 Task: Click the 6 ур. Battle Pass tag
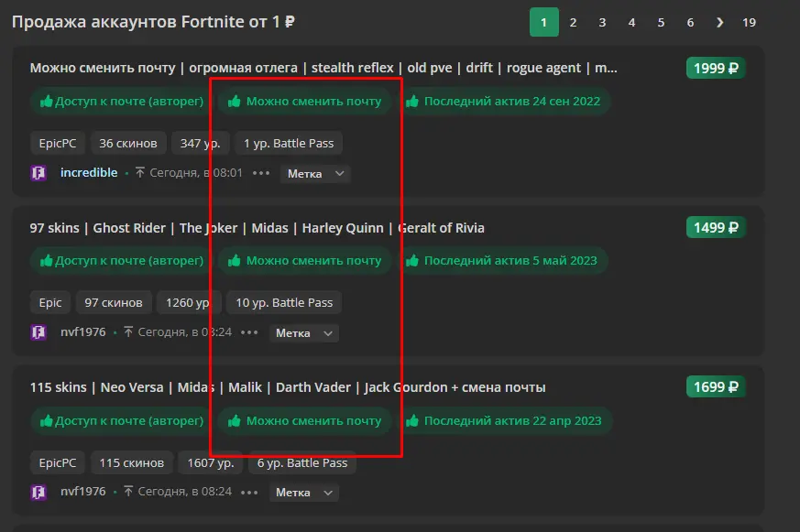pos(302,462)
